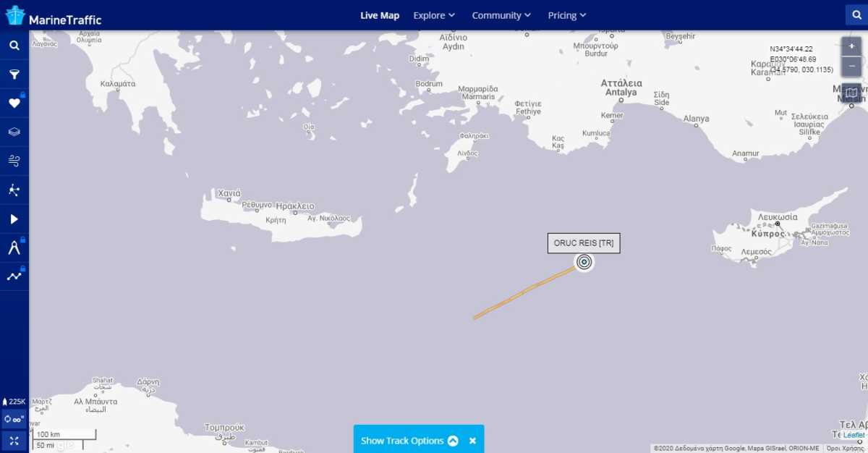Open the Pricing menu

tap(567, 15)
